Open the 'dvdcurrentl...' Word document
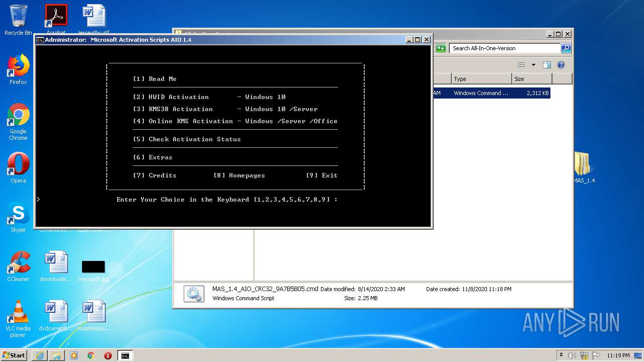The height and width of the screenshot is (362, 644). click(56, 316)
